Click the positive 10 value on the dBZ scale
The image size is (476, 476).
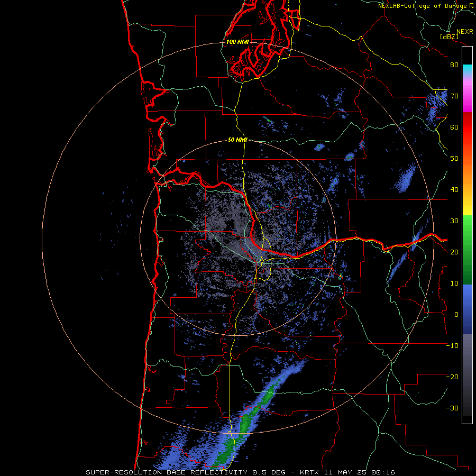454,283
